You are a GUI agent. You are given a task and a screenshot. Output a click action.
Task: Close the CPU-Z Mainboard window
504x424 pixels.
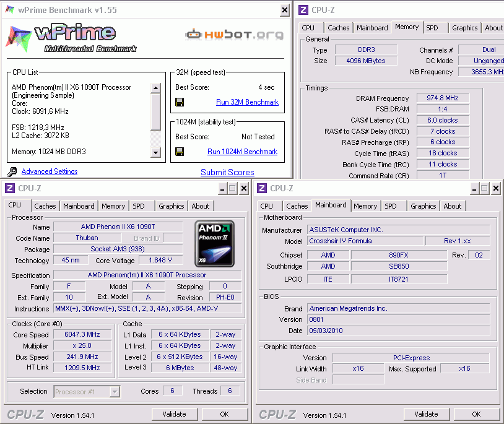pos(496,189)
